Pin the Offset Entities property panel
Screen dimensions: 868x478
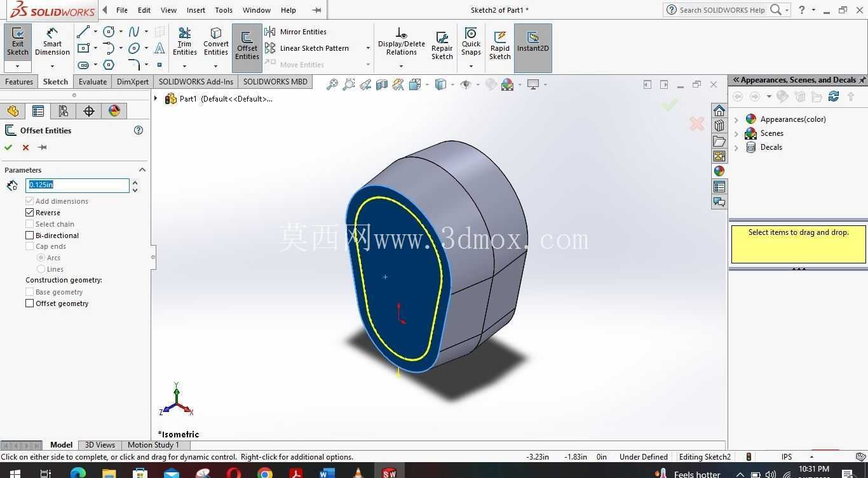[43, 147]
